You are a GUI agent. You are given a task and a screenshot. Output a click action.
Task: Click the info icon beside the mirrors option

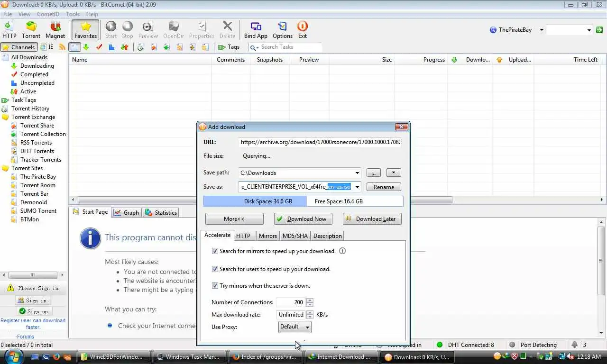(x=342, y=251)
